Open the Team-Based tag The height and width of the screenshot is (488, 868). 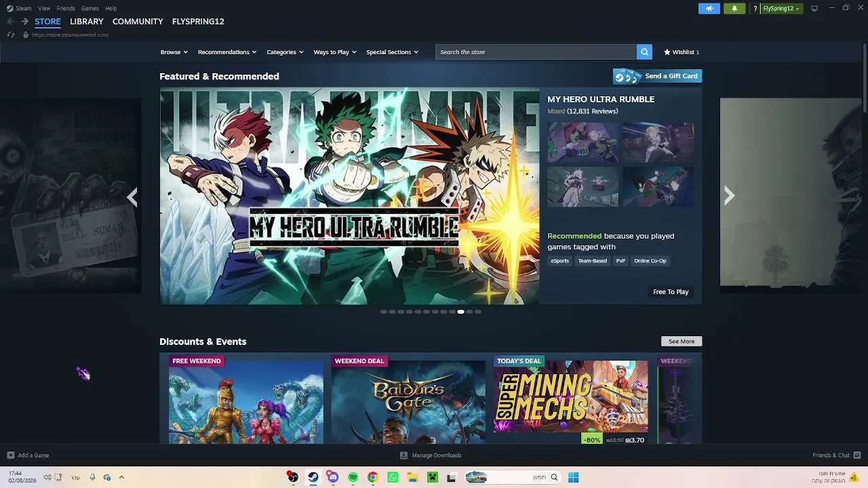click(592, 261)
